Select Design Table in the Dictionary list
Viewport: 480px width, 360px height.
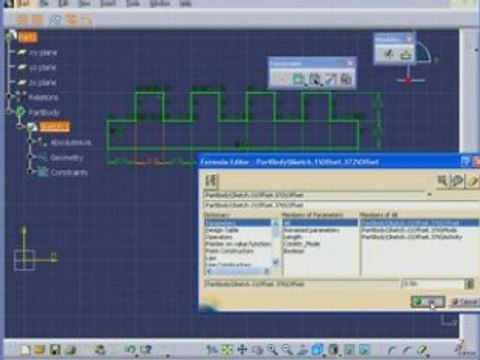[222, 230]
